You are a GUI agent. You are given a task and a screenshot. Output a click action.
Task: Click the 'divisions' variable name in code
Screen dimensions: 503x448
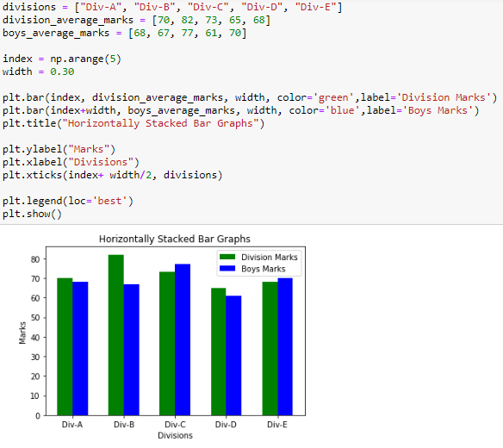[29, 7]
